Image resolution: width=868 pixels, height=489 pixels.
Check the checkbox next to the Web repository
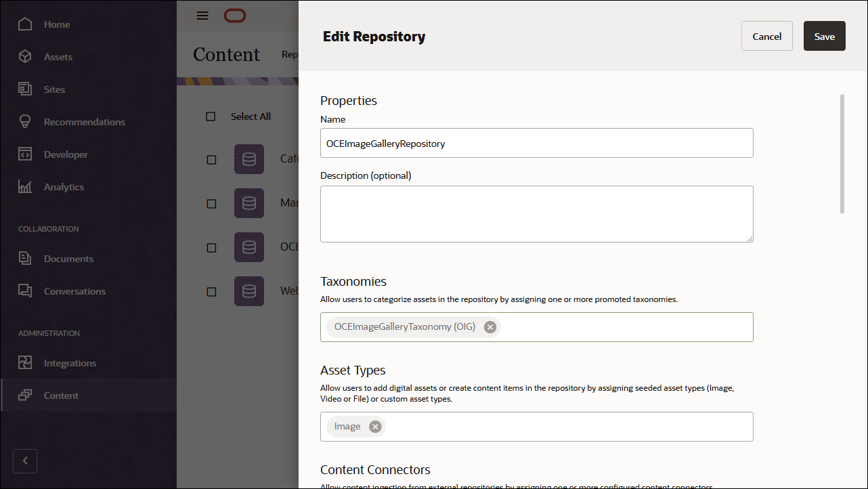(211, 291)
